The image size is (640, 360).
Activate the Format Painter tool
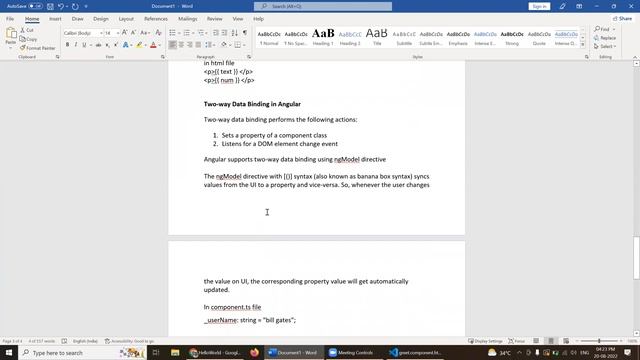point(38,48)
